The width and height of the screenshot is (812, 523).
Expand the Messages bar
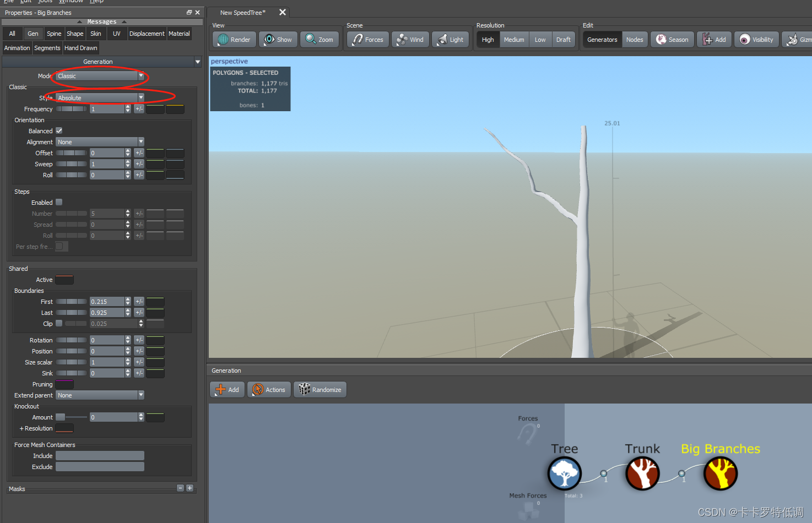tap(102, 21)
